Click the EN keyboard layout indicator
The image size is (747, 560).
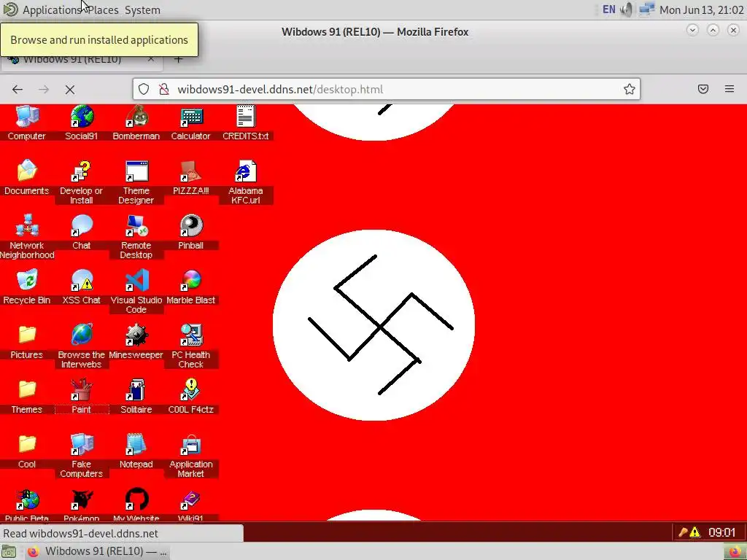609,9
